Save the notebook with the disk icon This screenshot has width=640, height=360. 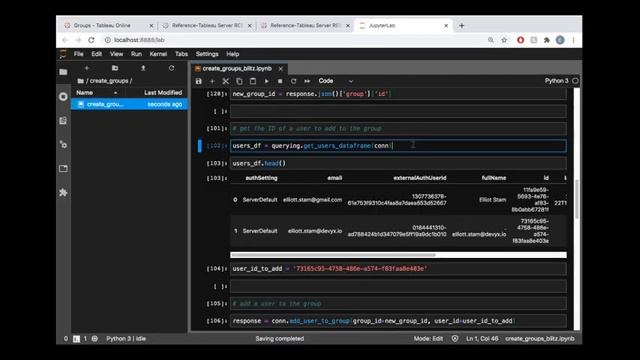click(x=199, y=81)
